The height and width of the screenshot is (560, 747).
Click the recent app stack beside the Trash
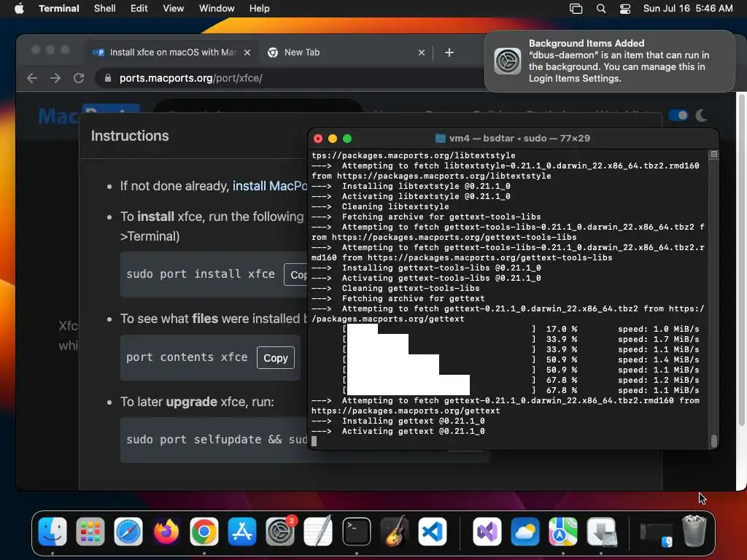pos(656,533)
